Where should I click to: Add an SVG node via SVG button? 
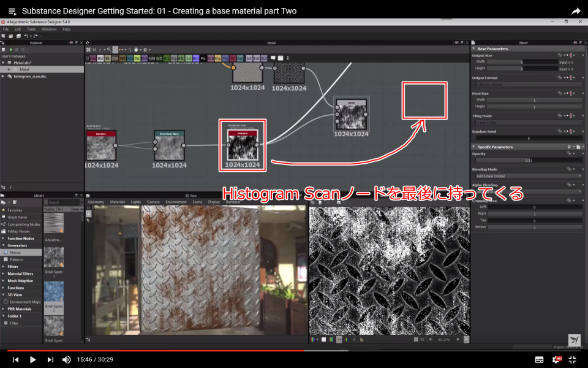coord(210,59)
